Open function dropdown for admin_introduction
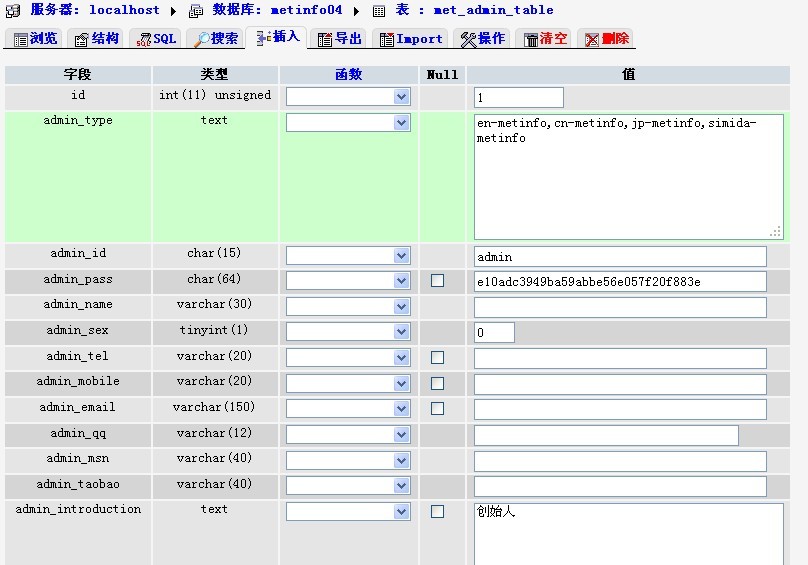This screenshot has width=808, height=565. (348, 511)
